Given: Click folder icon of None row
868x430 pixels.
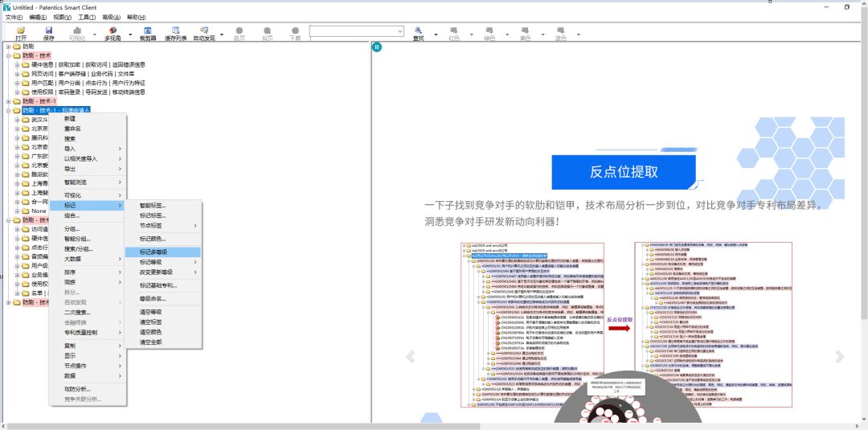Looking at the screenshot, I should pos(26,211).
